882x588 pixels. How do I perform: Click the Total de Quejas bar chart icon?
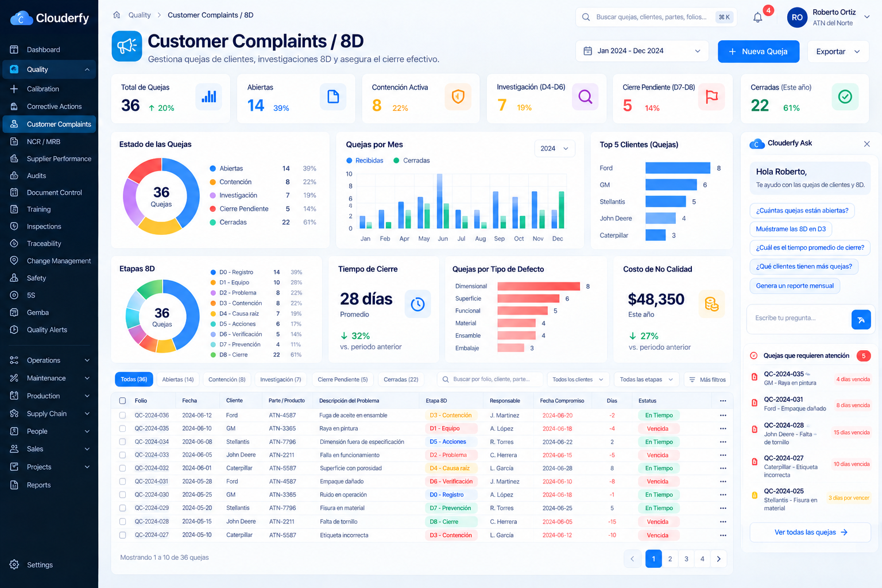208,96
